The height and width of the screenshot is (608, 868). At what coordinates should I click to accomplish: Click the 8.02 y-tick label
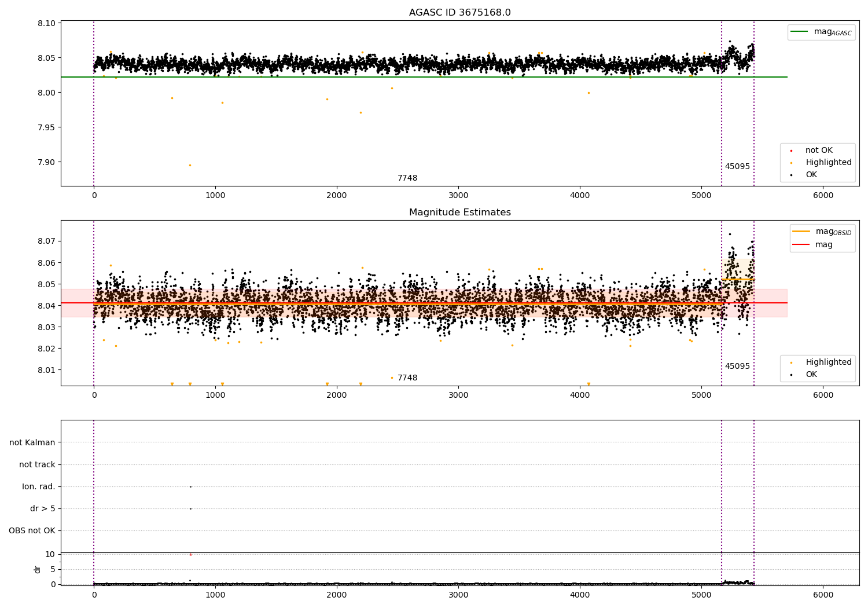pos(46,349)
